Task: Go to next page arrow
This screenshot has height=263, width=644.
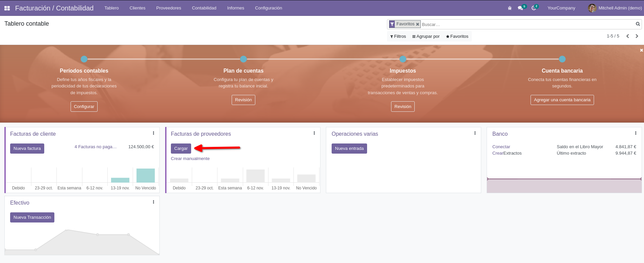Action: 637,36
